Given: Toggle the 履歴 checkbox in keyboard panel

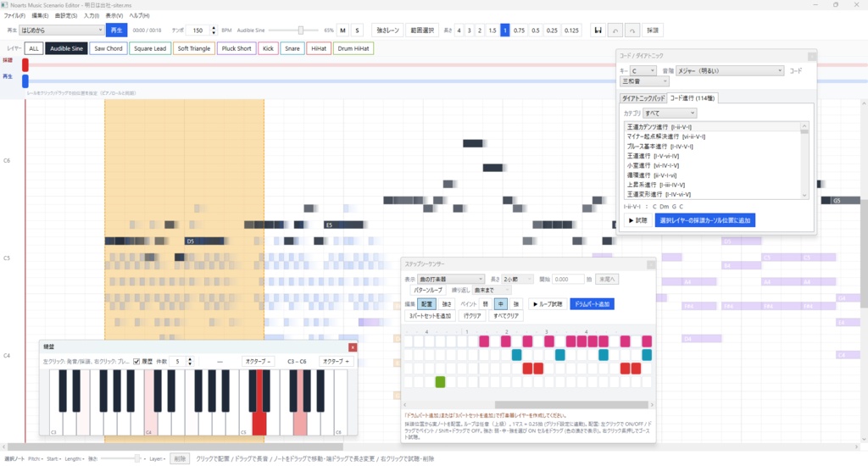Looking at the screenshot, I should coord(136,362).
